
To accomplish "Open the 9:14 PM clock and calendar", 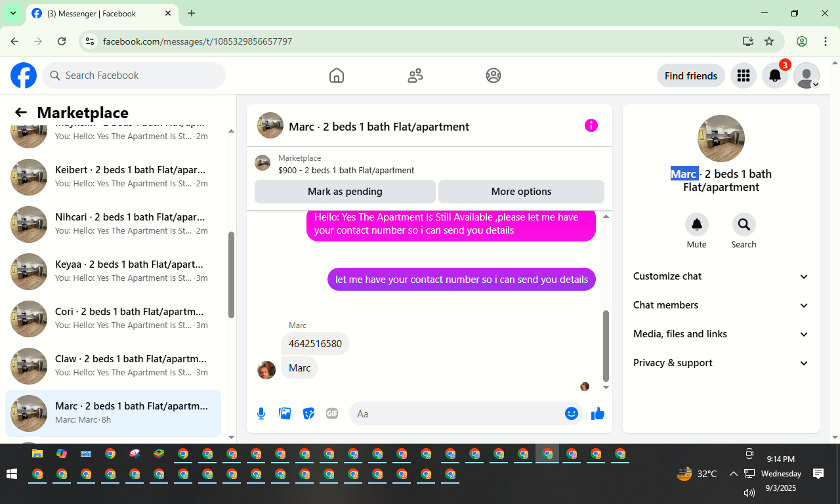I will coord(781,474).
